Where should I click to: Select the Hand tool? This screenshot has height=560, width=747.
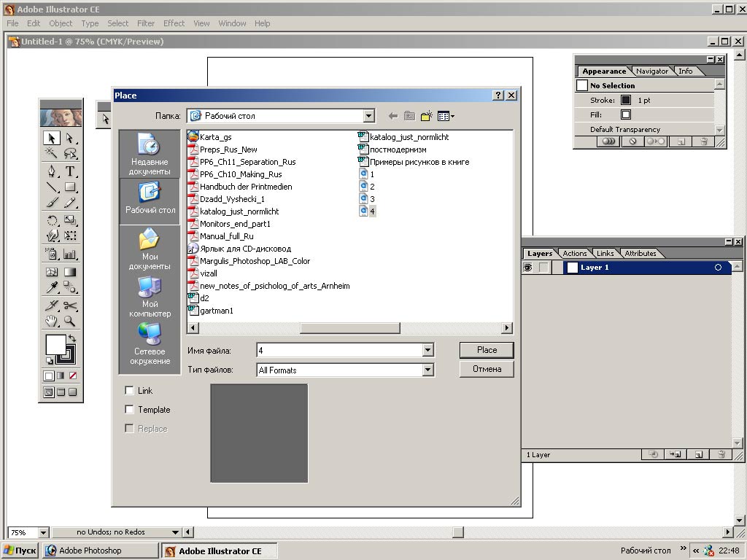(x=52, y=321)
